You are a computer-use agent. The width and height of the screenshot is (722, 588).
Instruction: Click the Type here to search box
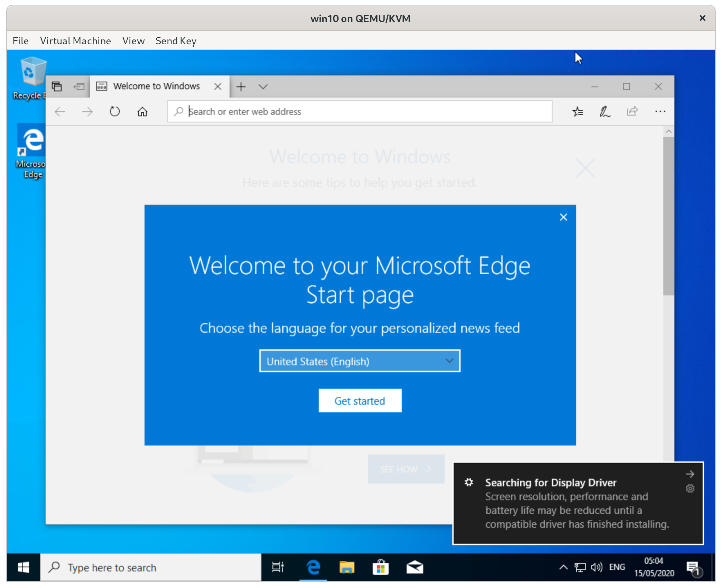click(151, 567)
